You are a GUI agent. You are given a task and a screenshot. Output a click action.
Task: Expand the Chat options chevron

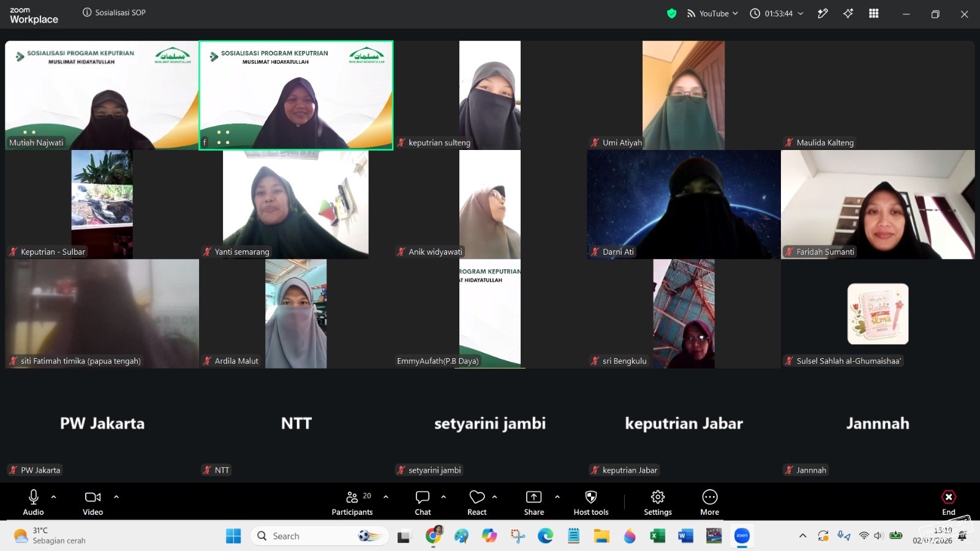443,497
